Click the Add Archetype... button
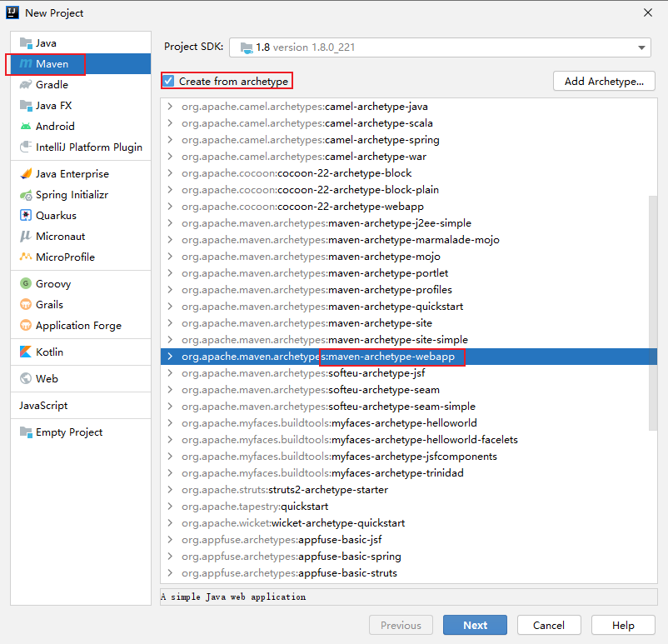668x644 pixels. 604,81
